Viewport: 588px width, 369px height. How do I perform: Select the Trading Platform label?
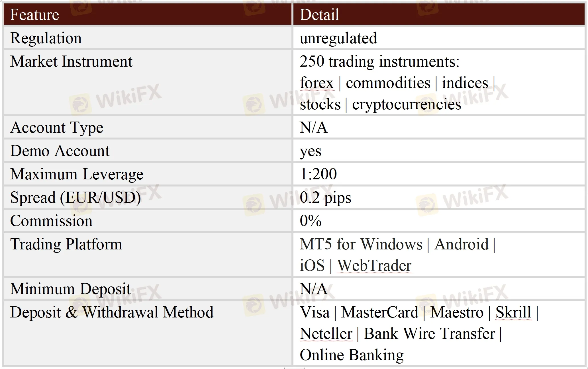click(x=66, y=244)
